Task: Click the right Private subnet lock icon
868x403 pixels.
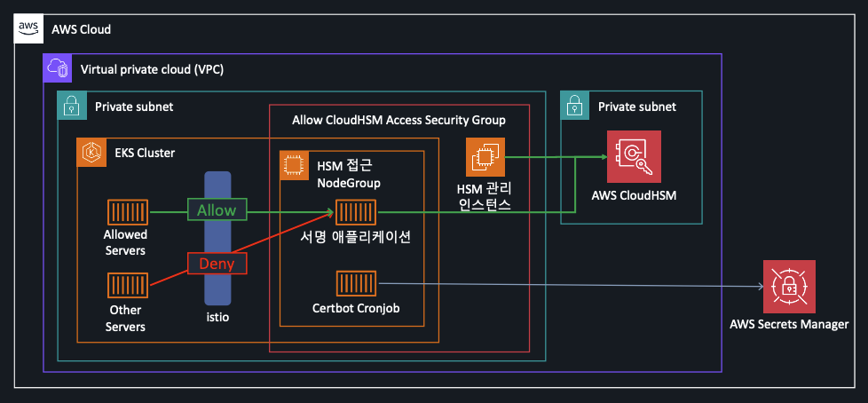Action: click(575, 105)
